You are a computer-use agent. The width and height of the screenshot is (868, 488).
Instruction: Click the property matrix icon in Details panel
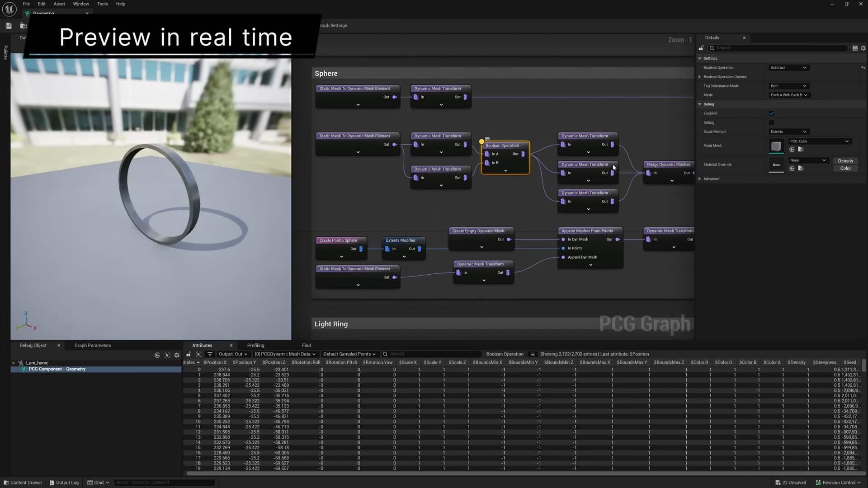click(855, 48)
